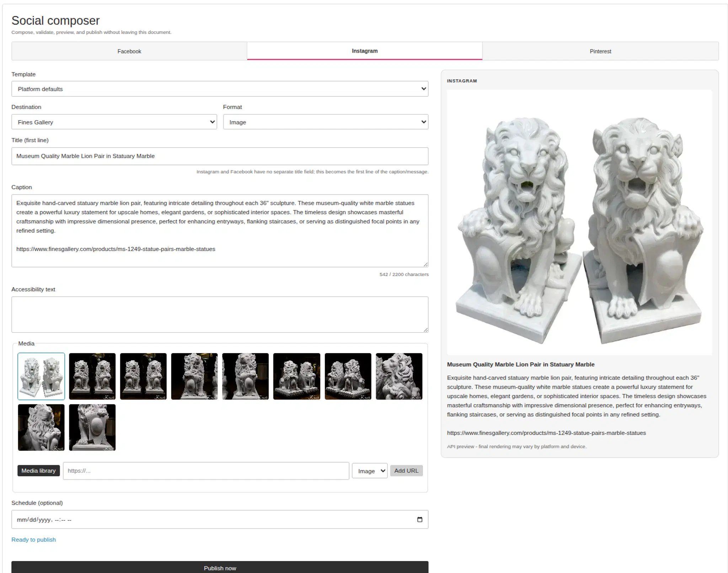This screenshot has height=573, width=728.
Task: Click the API preview disclaimer note
Action: coord(517,446)
